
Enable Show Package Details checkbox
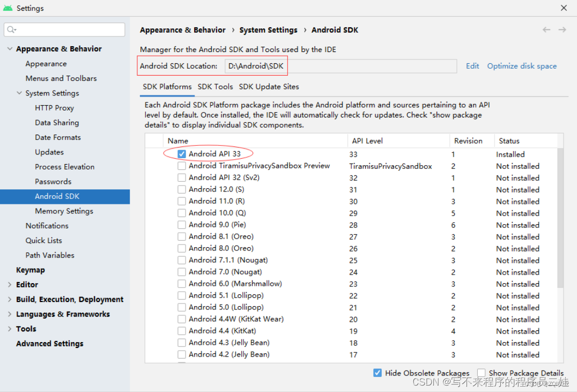click(x=482, y=373)
